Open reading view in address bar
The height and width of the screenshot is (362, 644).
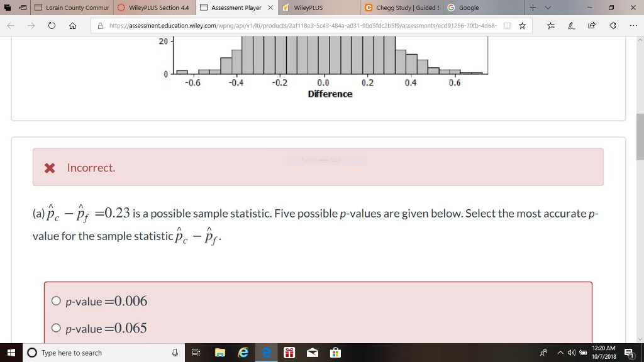coord(508,25)
